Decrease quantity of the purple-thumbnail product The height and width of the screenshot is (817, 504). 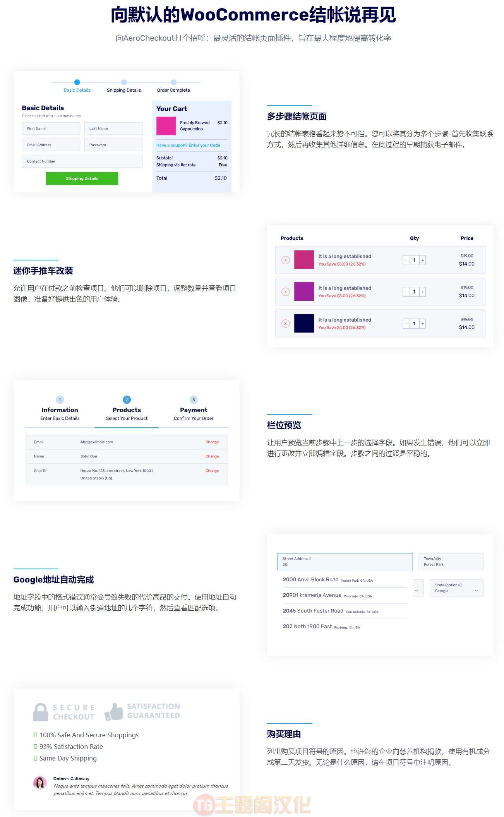click(406, 292)
